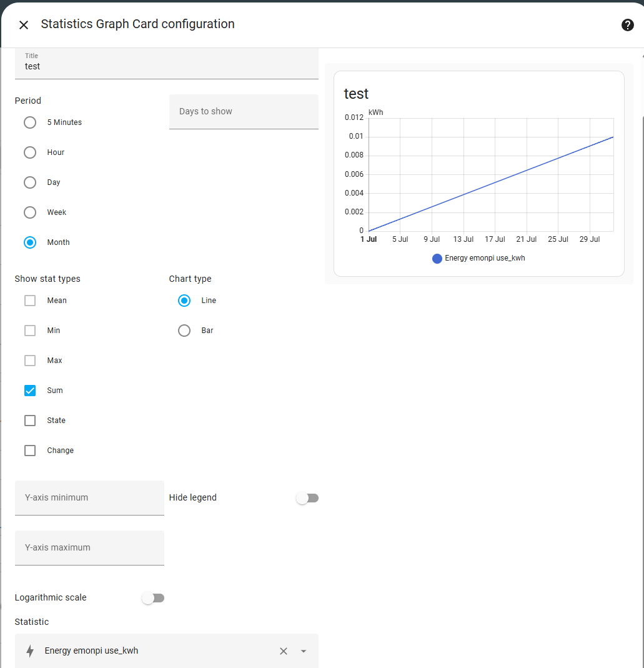Image resolution: width=644 pixels, height=668 pixels.
Task: Uncheck the Sum stat type
Action: [x=30, y=391]
